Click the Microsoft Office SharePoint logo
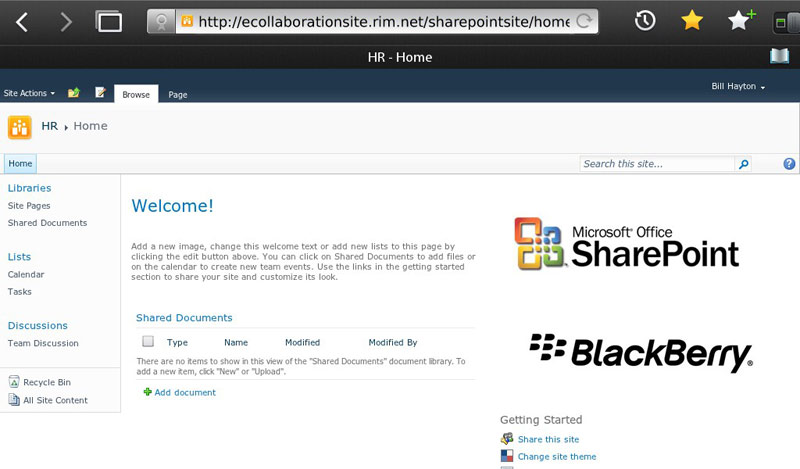 click(x=627, y=244)
